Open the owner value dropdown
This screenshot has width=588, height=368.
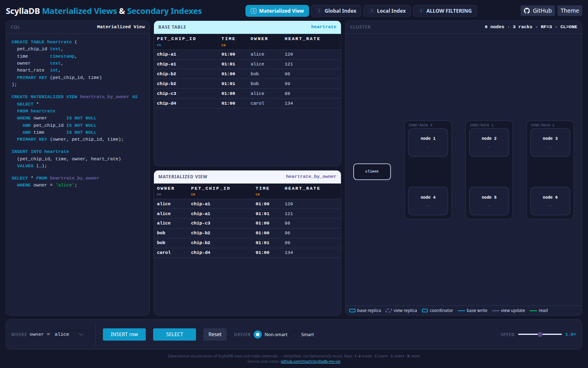point(70,334)
